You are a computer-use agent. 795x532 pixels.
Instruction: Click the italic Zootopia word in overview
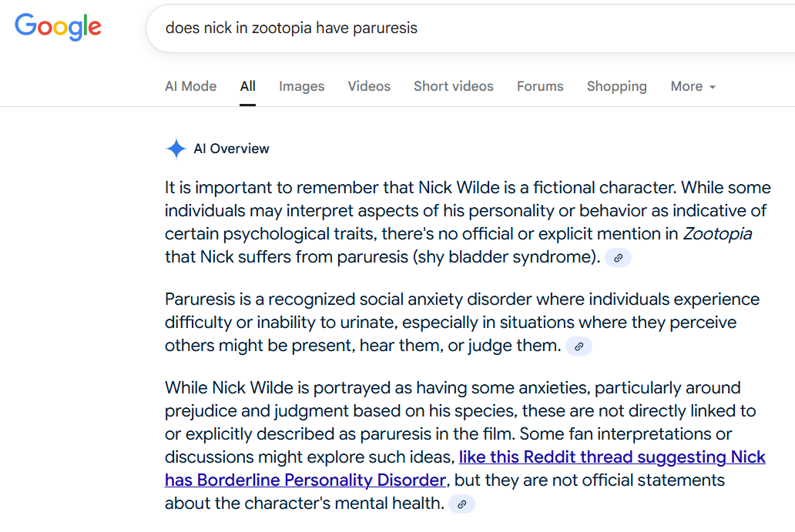tap(717, 233)
